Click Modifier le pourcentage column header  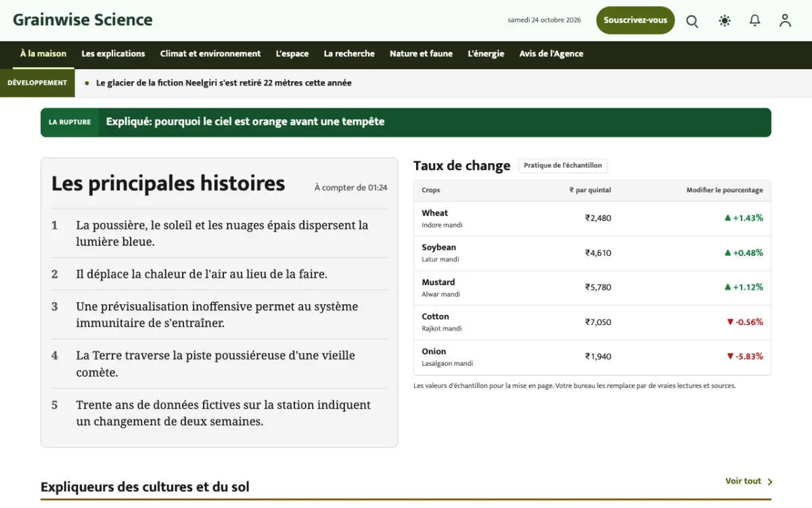pyautogui.click(x=725, y=190)
